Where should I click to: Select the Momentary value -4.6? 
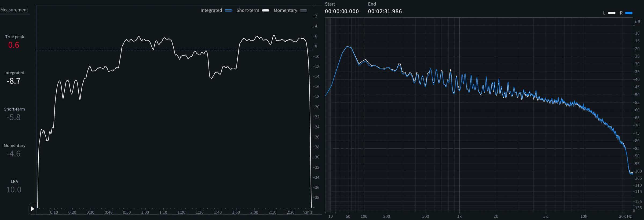point(14,153)
